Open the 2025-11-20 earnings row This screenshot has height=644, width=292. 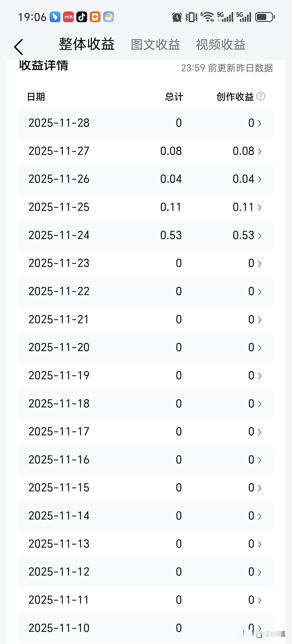(x=146, y=348)
